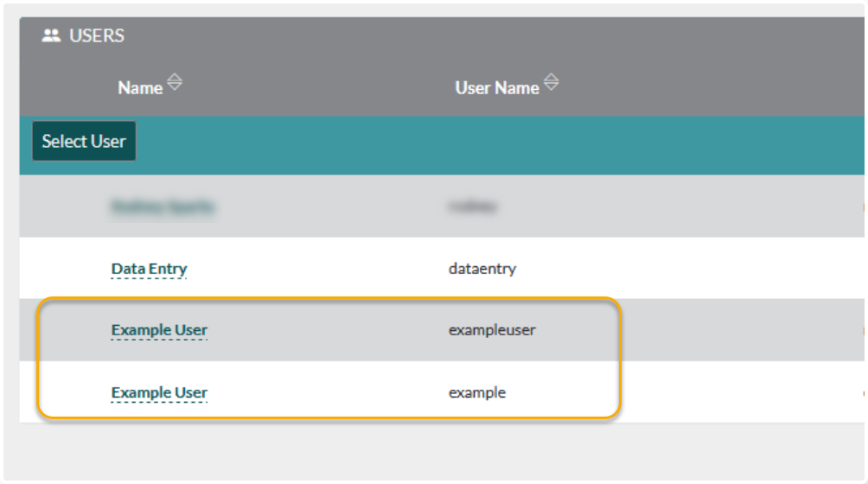Open Example User link with username example
This screenshot has width=868, height=484.
159,392
